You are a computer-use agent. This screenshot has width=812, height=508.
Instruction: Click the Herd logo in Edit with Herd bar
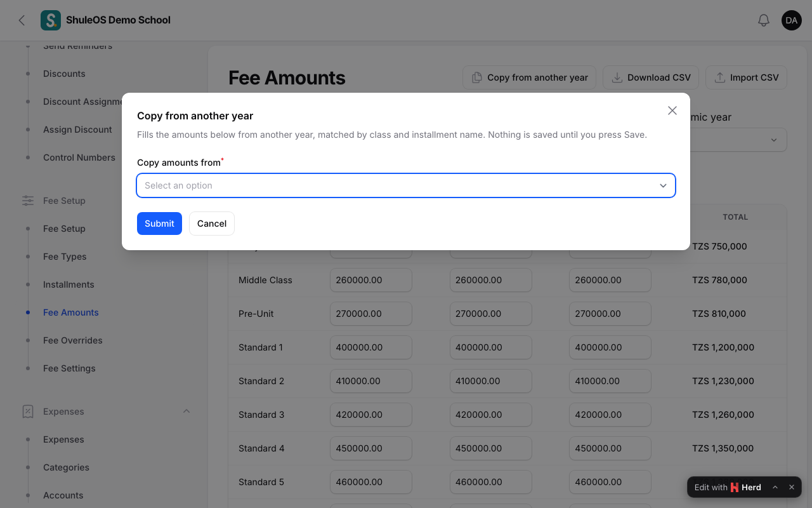pyautogui.click(x=735, y=487)
